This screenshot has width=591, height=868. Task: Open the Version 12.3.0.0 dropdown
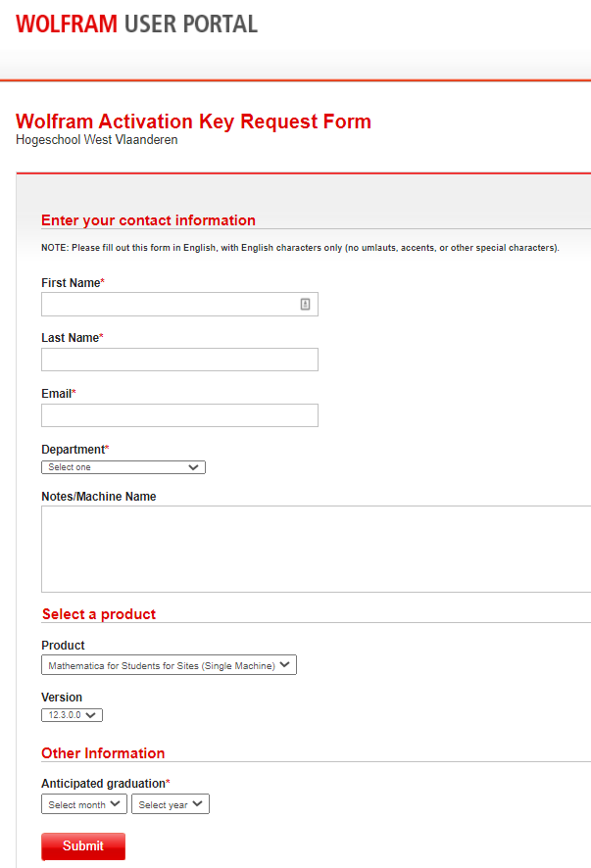pyautogui.click(x=72, y=715)
